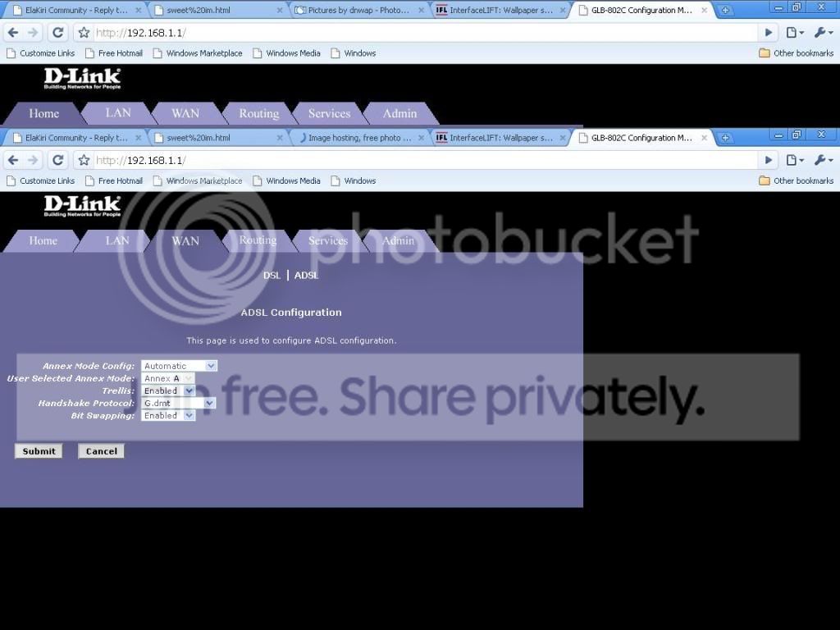Select the LAN tab in the lower D-Link page
840x630 pixels.
(x=117, y=240)
